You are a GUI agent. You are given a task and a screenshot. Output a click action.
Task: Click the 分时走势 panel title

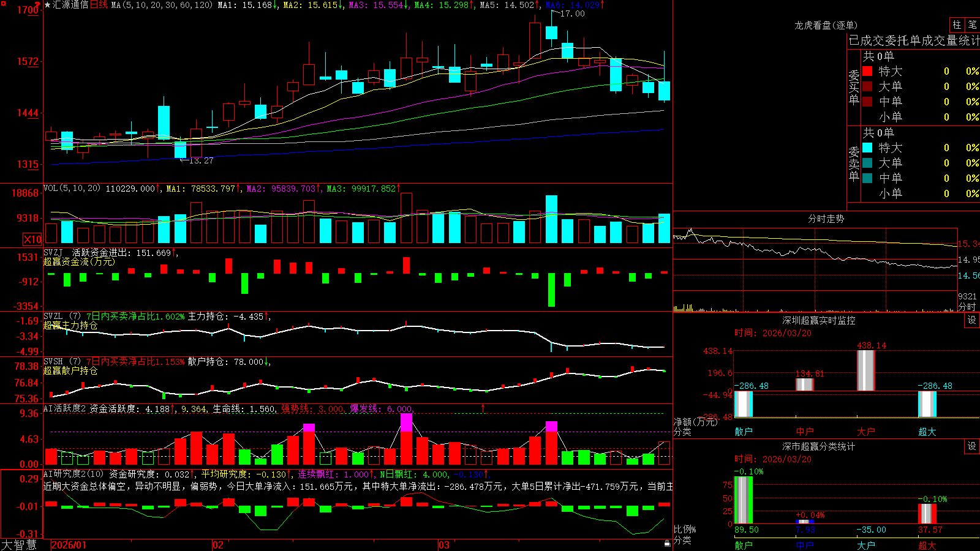[826, 219]
